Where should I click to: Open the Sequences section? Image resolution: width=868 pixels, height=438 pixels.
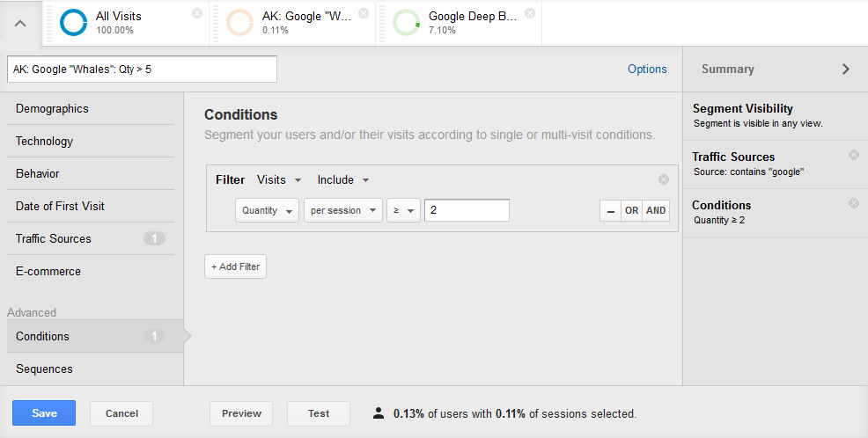pyautogui.click(x=95, y=369)
